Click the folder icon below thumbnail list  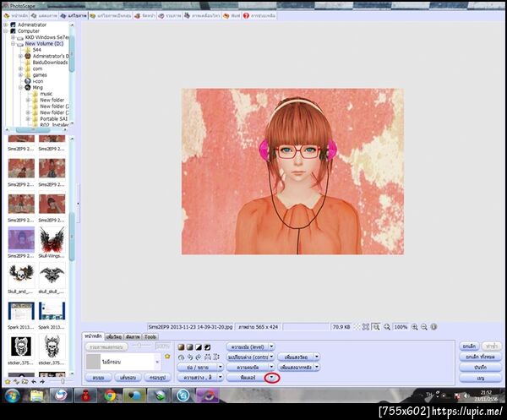coord(25,381)
